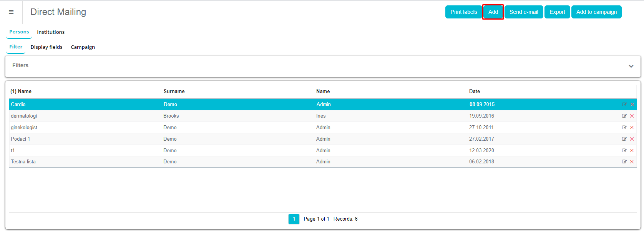Edit the ginekologist list entry
The width and height of the screenshot is (644, 231).
point(624,128)
